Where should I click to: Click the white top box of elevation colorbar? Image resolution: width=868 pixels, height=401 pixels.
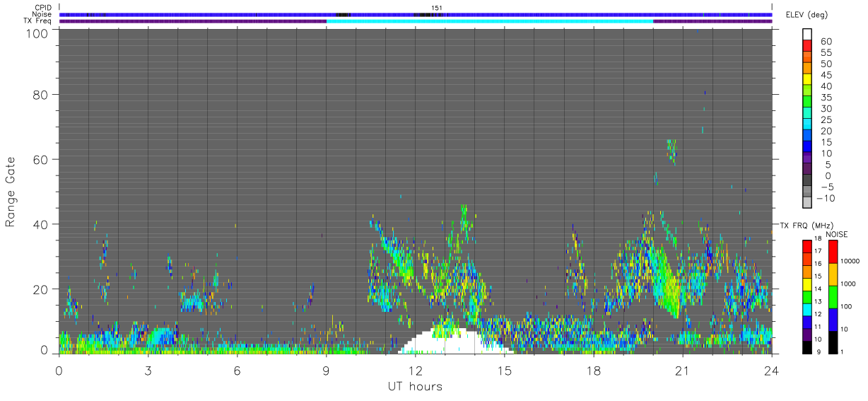pos(807,34)
